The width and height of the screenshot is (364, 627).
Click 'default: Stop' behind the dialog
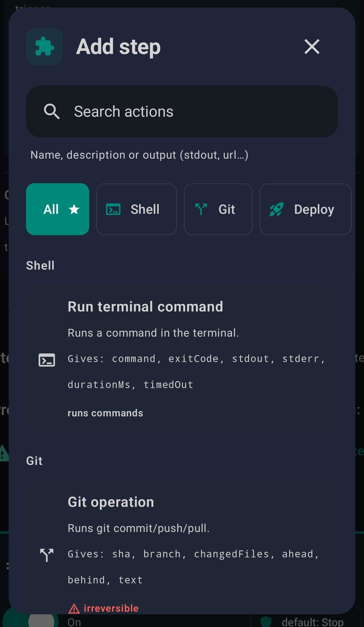pos(312,622)
